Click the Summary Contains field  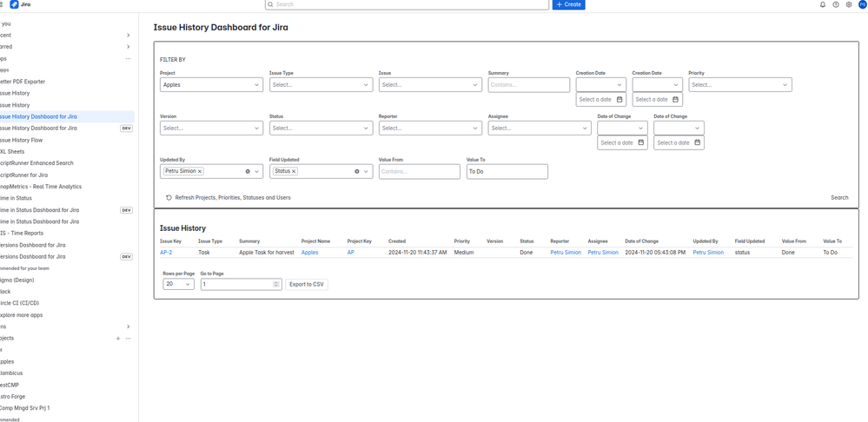point(528,84)
